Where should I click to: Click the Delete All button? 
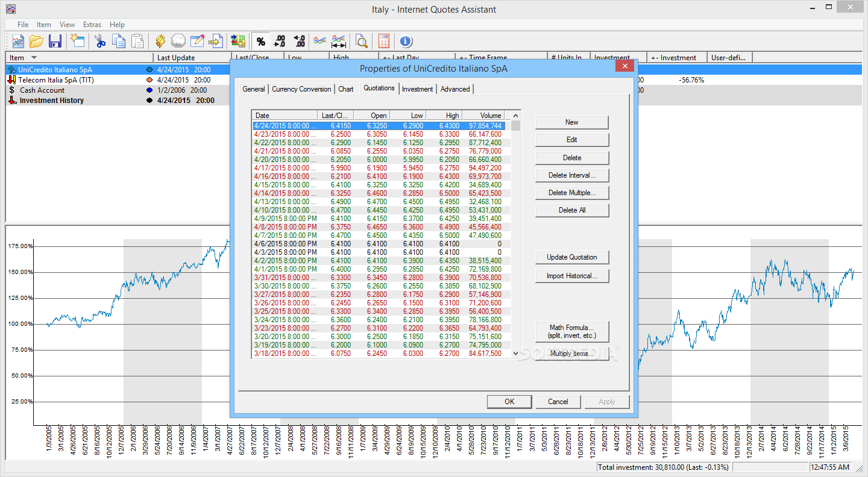click(x=572, y=210)
